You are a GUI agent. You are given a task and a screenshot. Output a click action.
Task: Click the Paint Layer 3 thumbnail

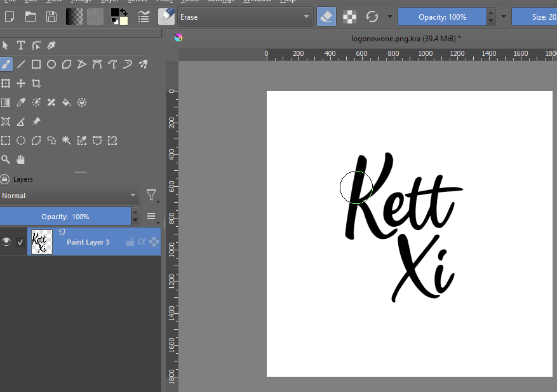[40, 242]
